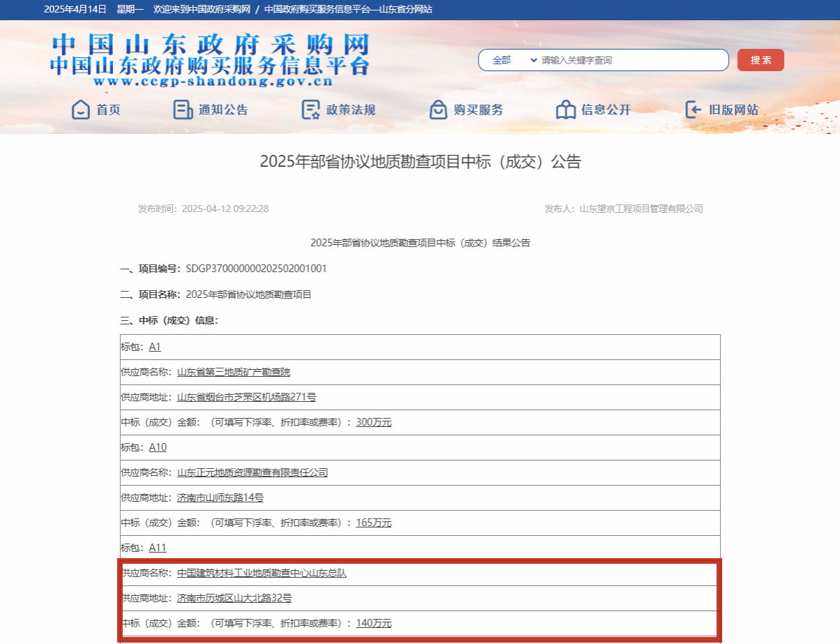
Task: Go to the 政策法规 menu item
Action: pyautogui.click(x=351, y=110)
